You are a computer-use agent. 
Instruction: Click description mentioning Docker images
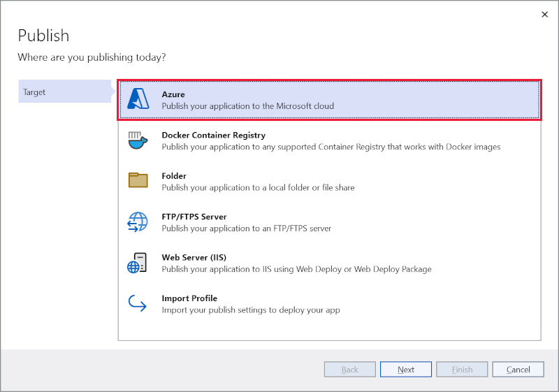tap(331, 147)
